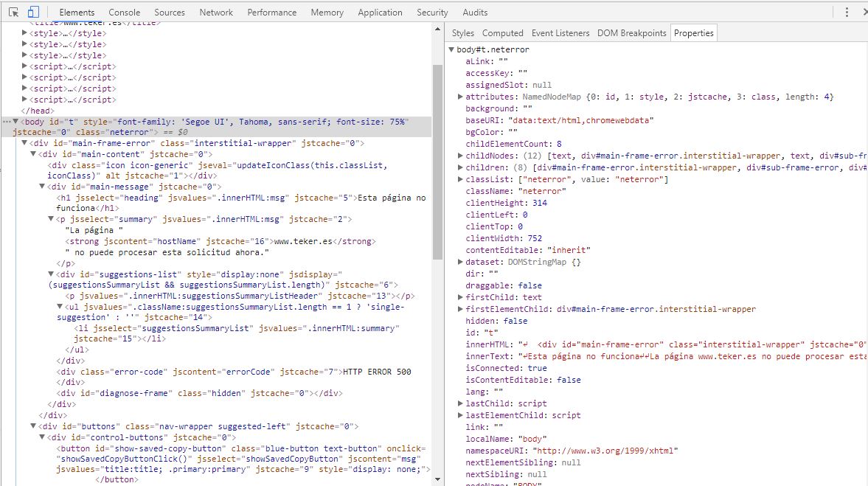Viewport: 868px width, 486px height.
Task: Click the isConnected: true property
Action: tap(506, 368)
